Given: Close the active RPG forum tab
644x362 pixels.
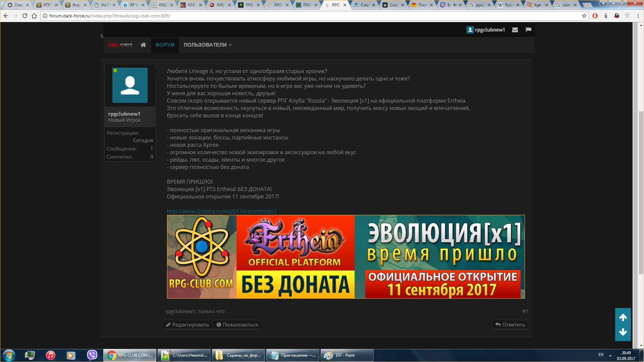Looking at the screenshot, I should coord(345,5).
